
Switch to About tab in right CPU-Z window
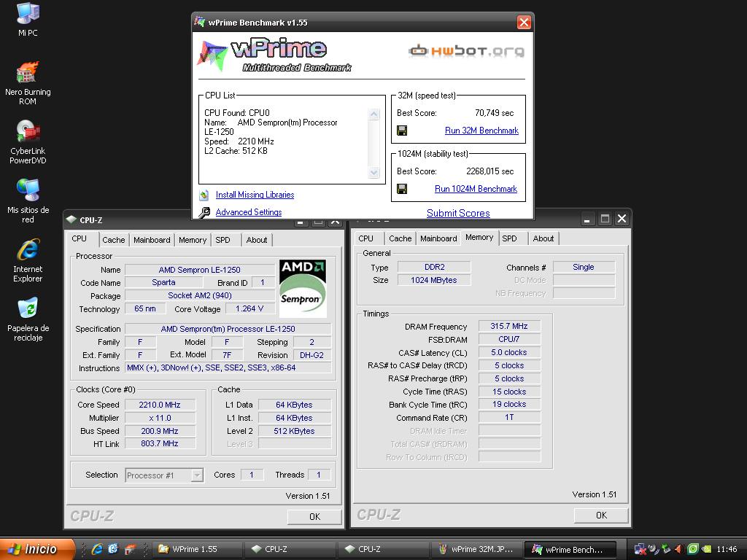click(543, 238)
